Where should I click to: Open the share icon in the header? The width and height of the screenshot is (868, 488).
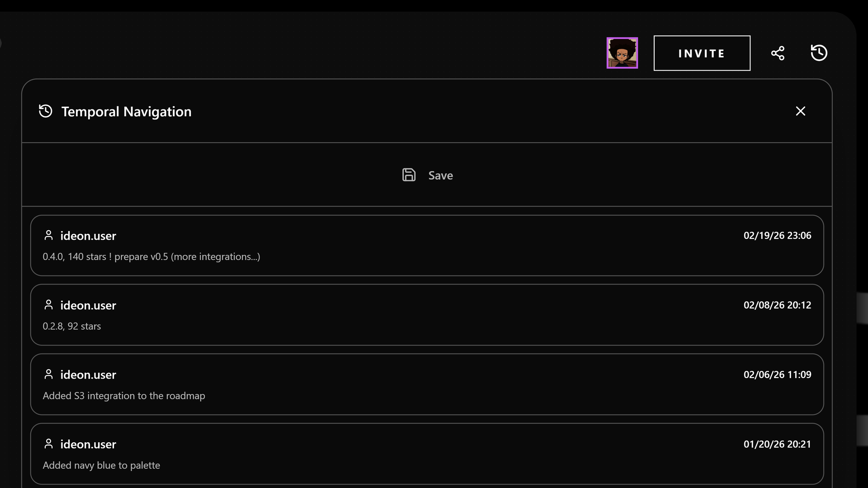click(778, 53)
